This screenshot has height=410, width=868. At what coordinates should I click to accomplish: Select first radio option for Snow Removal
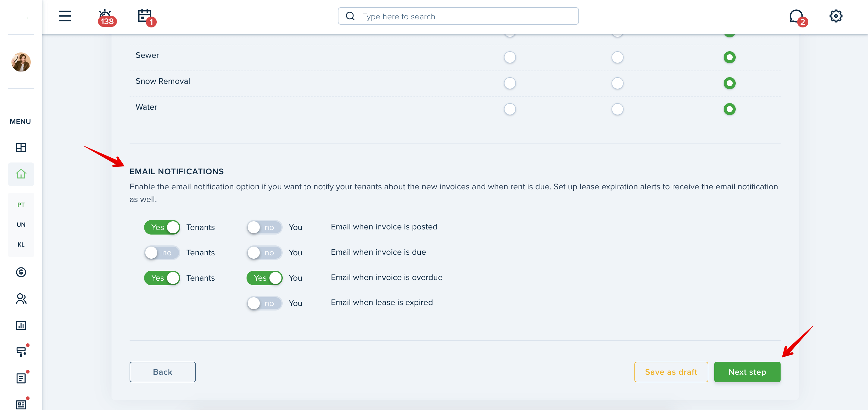pos(509,83)
